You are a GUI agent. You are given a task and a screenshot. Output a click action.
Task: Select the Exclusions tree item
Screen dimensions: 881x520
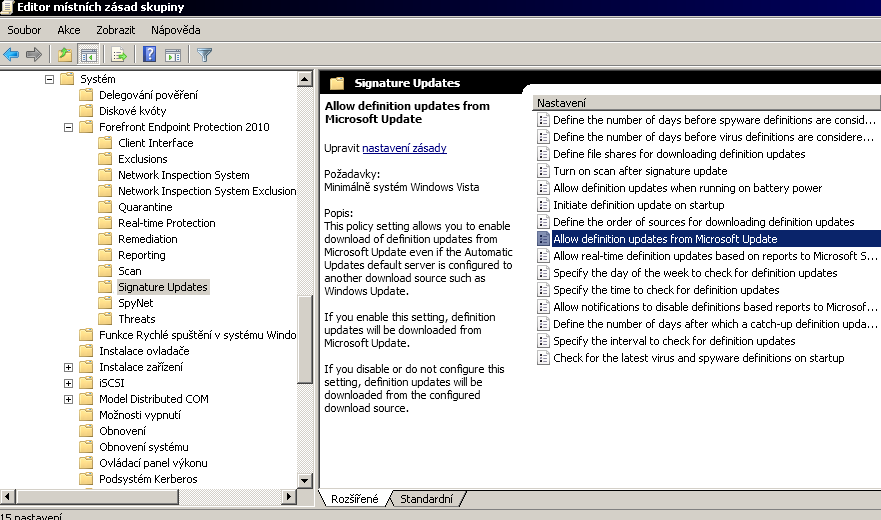point(143,159)
